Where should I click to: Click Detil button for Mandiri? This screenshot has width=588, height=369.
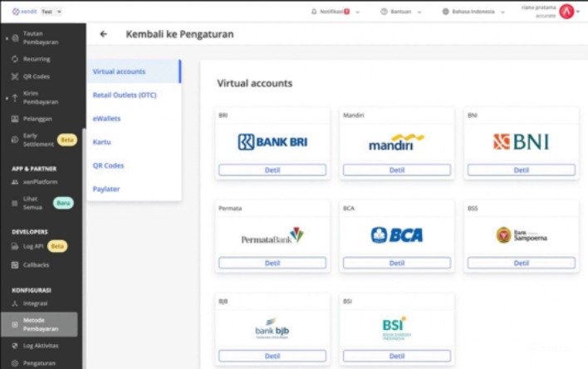coord(397,170)
